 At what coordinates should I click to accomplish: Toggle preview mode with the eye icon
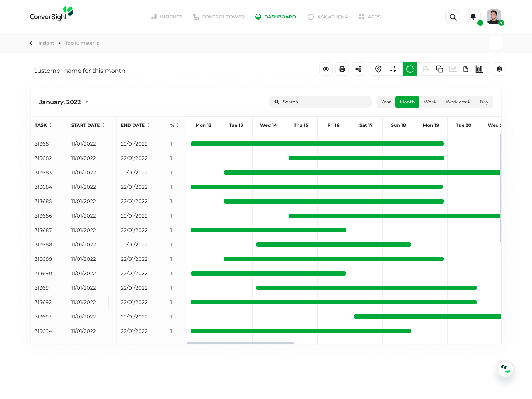pyautogui.click(x=326, y=69)
